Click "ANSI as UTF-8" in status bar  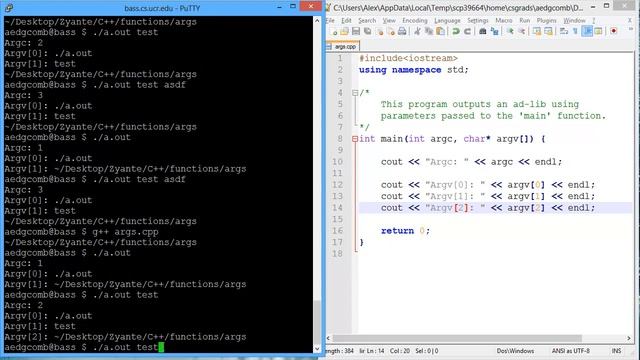coord(571,351)
